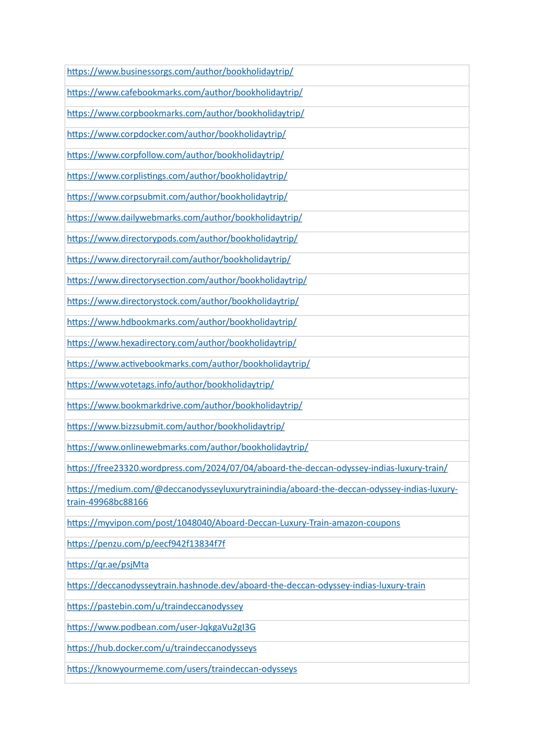
Task: Click the dailywebmarks.com author link
Action: [x=184, y=218]
